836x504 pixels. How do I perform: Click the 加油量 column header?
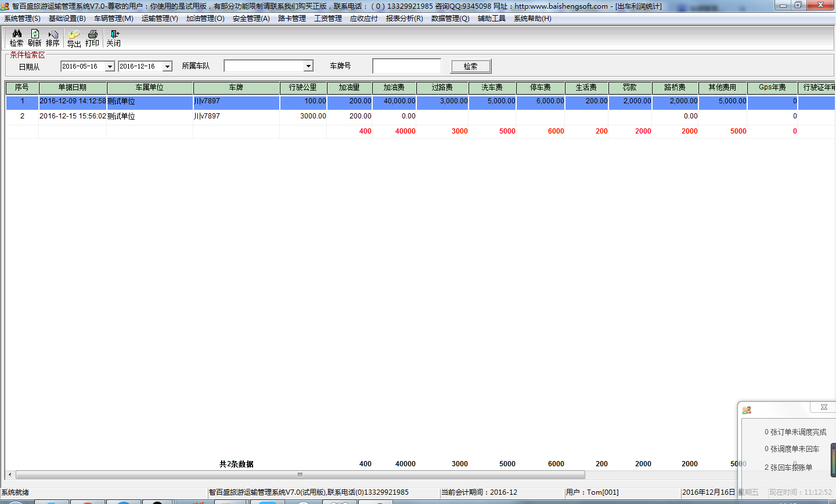pos(349,88)
